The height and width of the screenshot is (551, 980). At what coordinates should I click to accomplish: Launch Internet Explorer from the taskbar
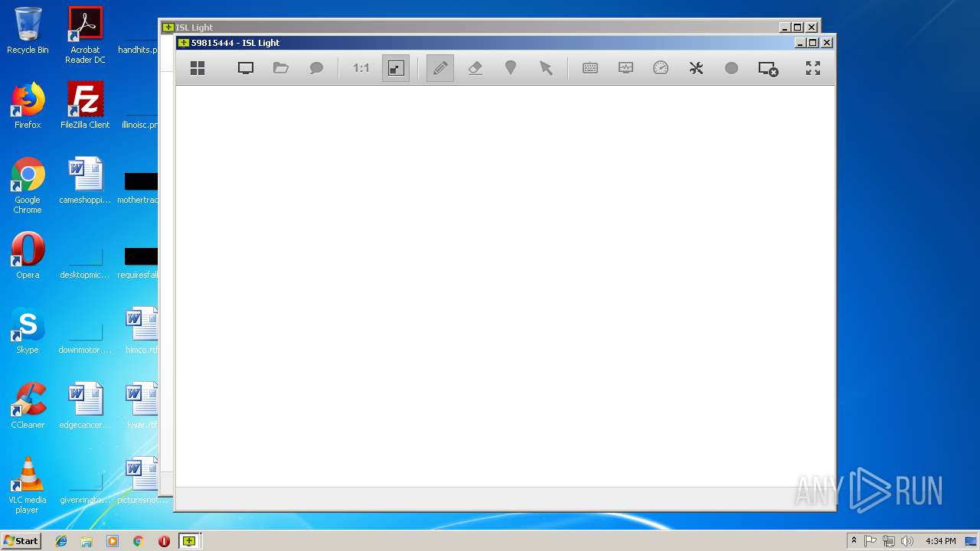click(61, 541)
